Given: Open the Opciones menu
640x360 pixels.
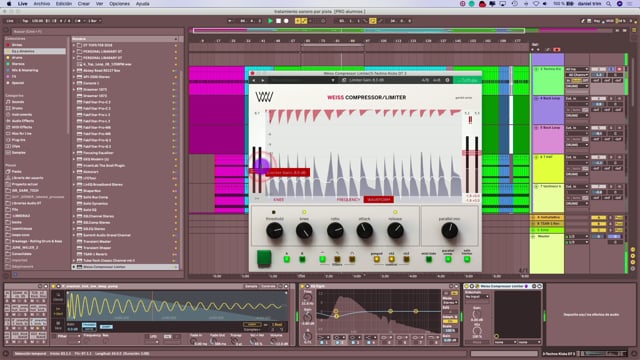Looking at the screenshot, I should point(119,4).
